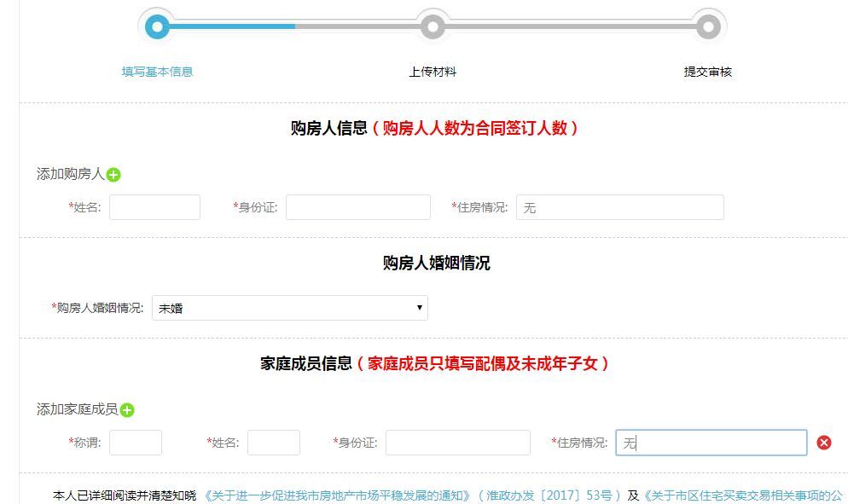Open the 购房人婚姻情况 dropdown showing 未婚
Image resolution: width=848 pixels, height=504 pixels.
290,308
